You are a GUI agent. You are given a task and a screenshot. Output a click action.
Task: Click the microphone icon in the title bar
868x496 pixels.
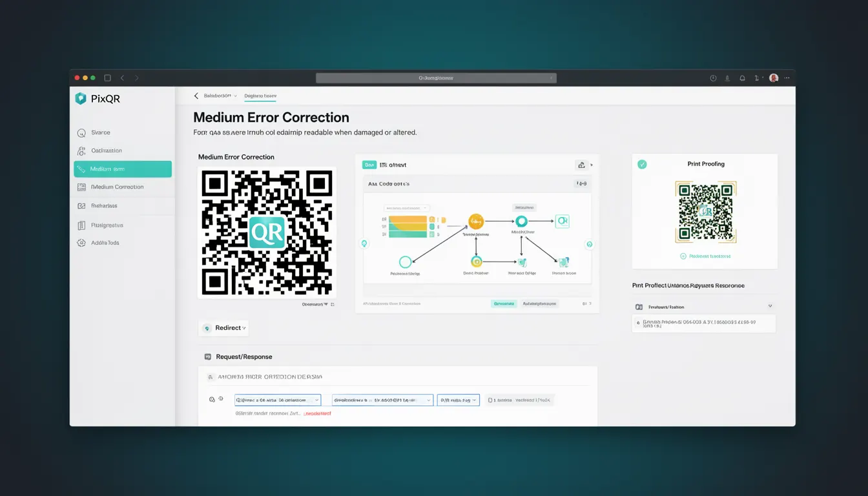(728, 77)
